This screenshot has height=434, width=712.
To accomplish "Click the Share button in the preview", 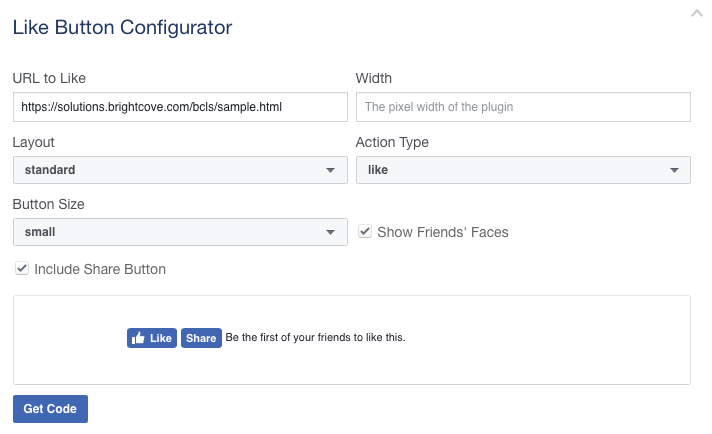I will (201, 338).
